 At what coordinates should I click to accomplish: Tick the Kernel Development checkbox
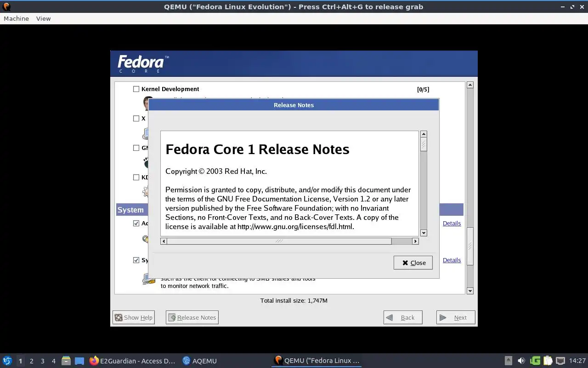pyautogui.click(x=136, y=89)
